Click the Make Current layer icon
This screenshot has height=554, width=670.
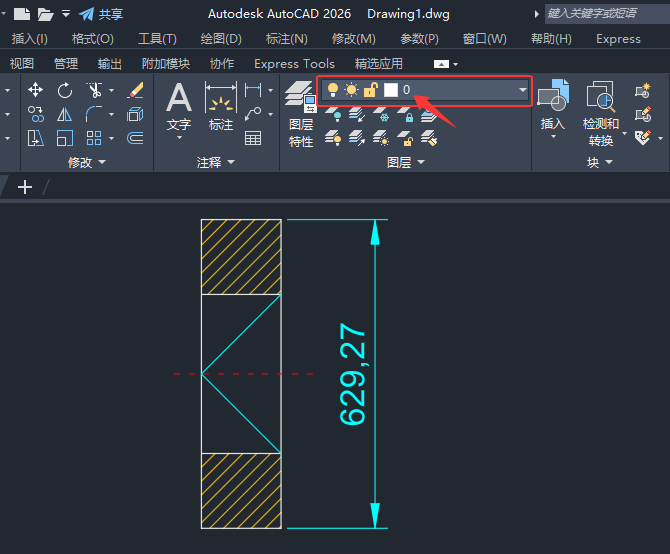point(429,114)
